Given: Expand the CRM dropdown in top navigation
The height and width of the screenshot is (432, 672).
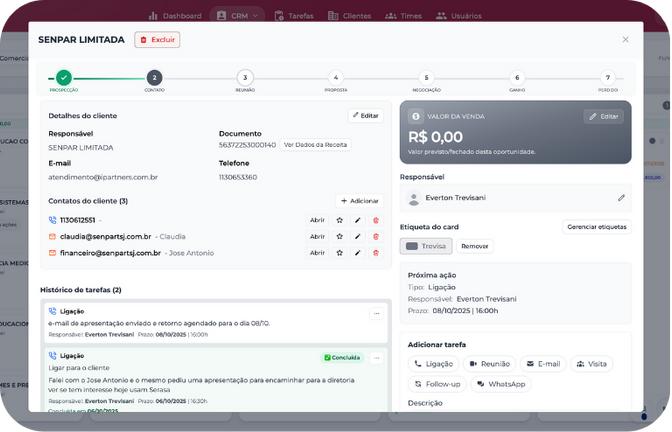Looking at the screenshot, I should (x=238, y=16).
